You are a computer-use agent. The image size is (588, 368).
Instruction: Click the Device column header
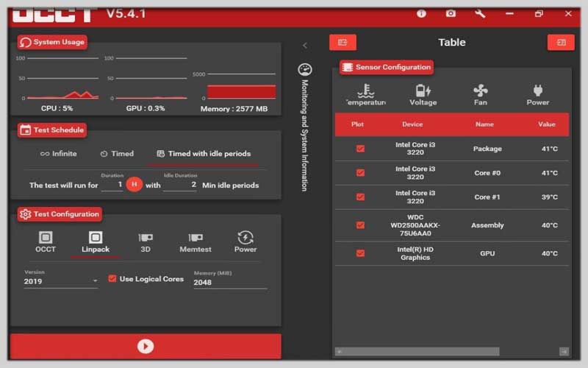[x=412, y=124]
